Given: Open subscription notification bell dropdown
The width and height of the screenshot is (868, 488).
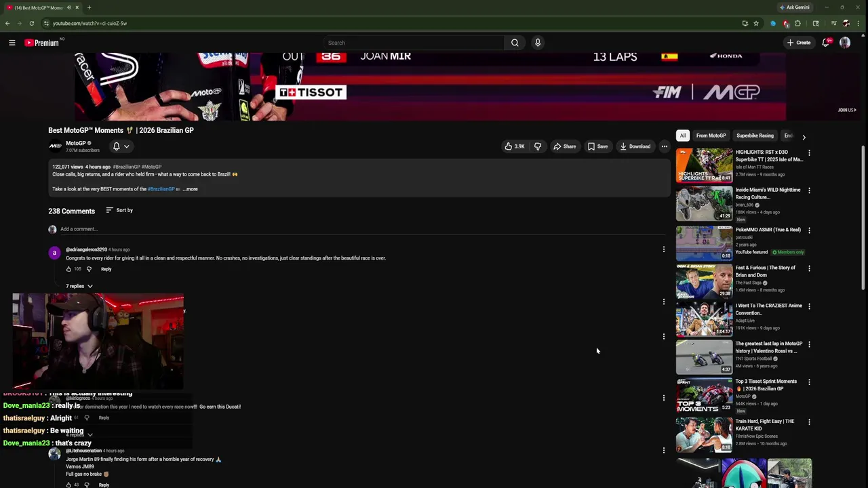Looking at the screenshot, I should pyautogui.click(x=121, y=146).
